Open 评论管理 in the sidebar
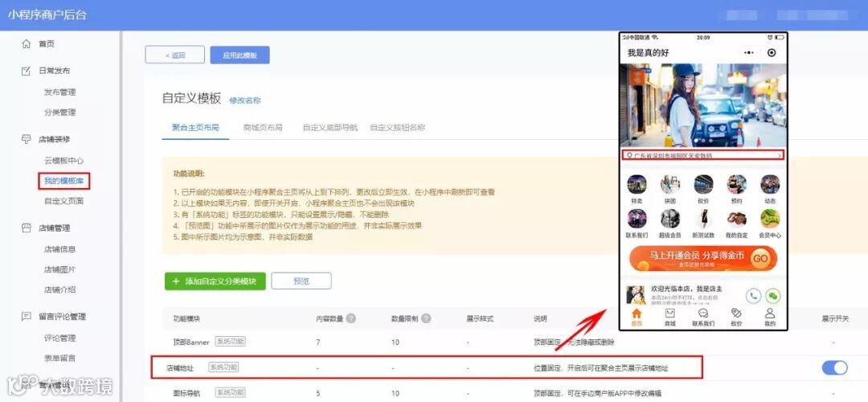This screenshot has width=868, height=402. 59,338
